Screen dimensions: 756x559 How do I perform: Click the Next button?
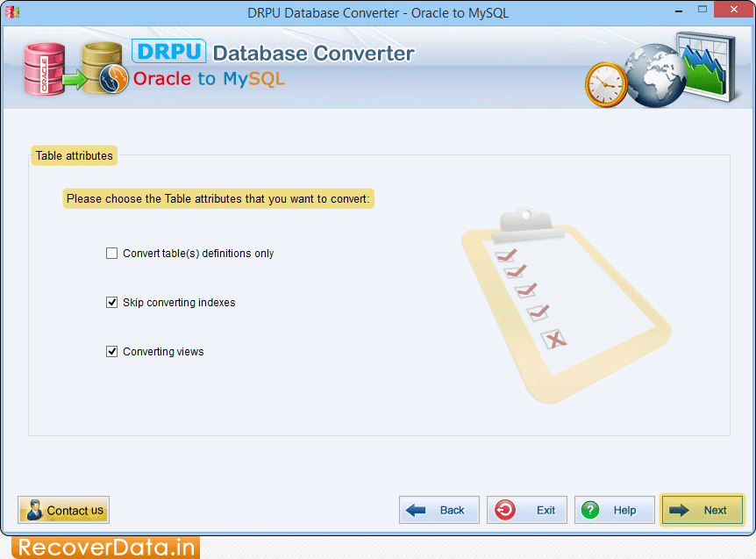pyautogui.click(x=702, y=510)
